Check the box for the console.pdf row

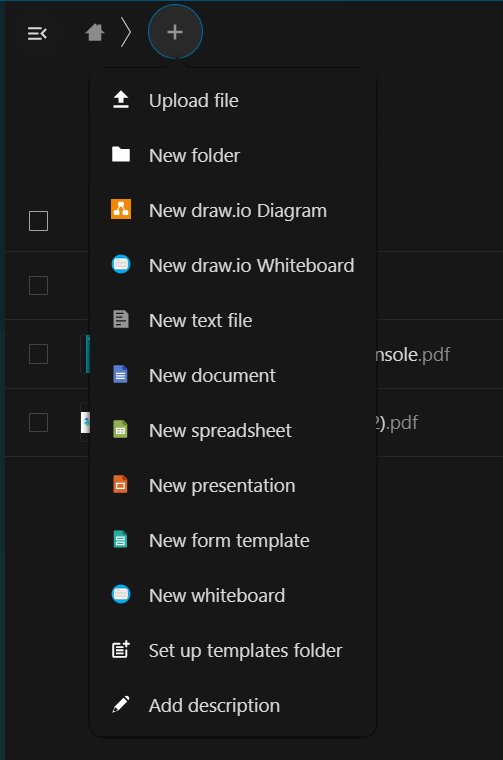(x=38, y=354)
